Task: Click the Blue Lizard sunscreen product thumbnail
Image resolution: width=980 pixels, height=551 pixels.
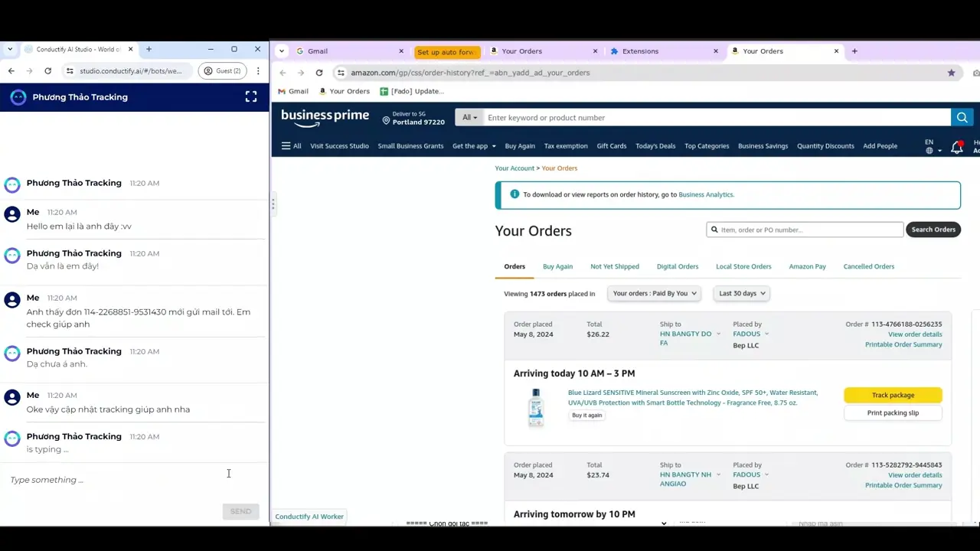Action: [536, 407]
